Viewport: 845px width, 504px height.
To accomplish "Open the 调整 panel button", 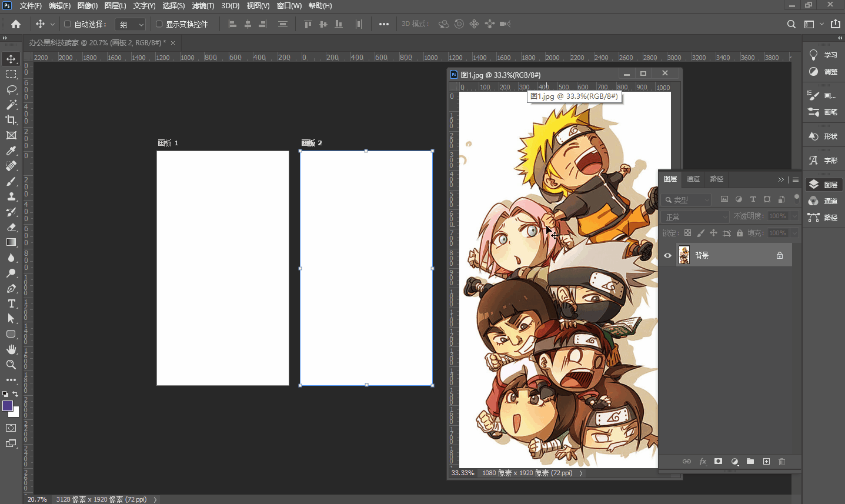I will tap(824, 72).
